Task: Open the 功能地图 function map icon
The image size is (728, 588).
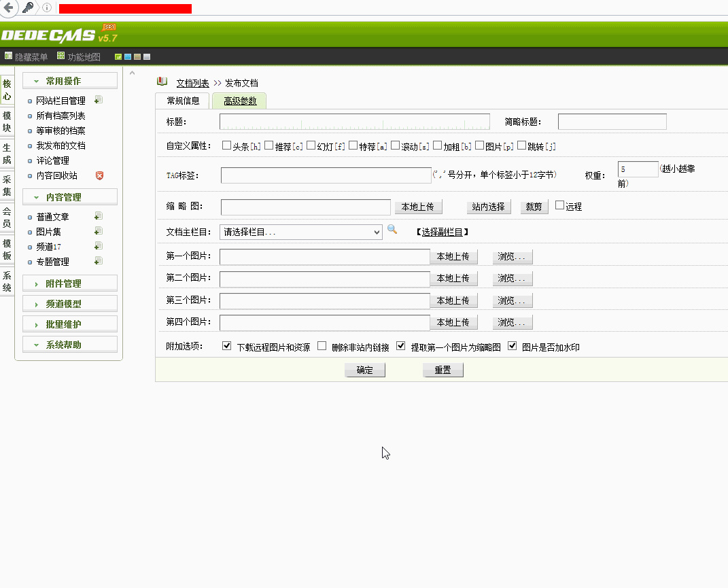Action: click(x=59, y=56)
